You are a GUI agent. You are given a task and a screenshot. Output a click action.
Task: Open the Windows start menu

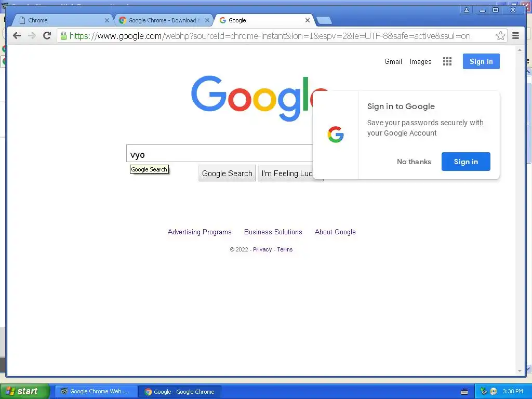[25, 391]
